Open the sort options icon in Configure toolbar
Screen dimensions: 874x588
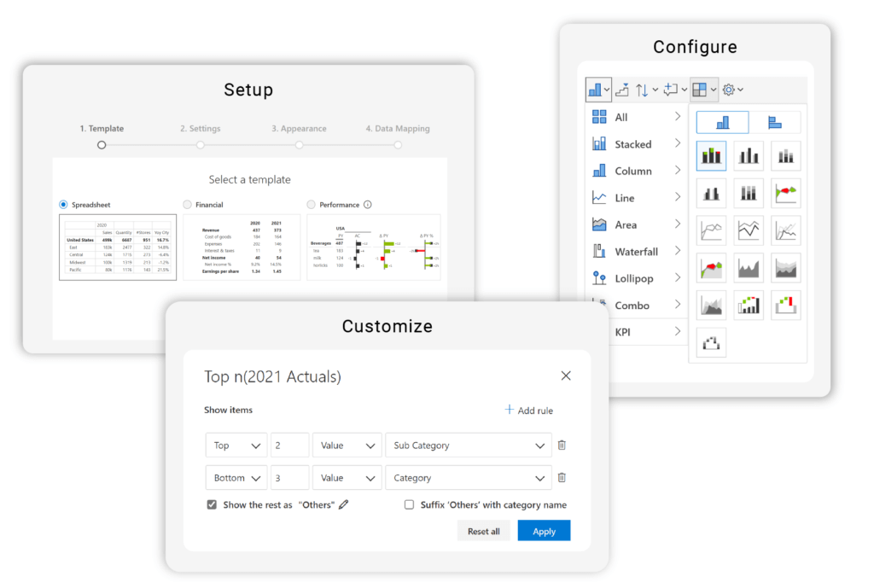642,89
